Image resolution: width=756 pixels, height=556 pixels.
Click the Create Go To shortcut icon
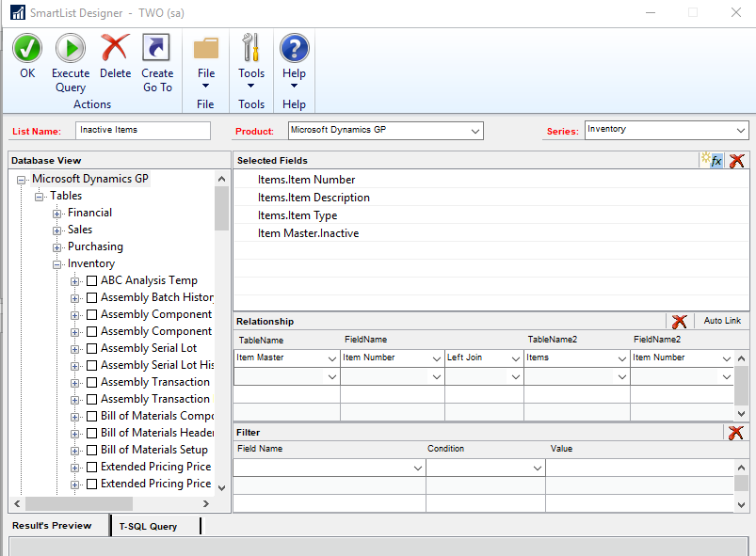156,48
